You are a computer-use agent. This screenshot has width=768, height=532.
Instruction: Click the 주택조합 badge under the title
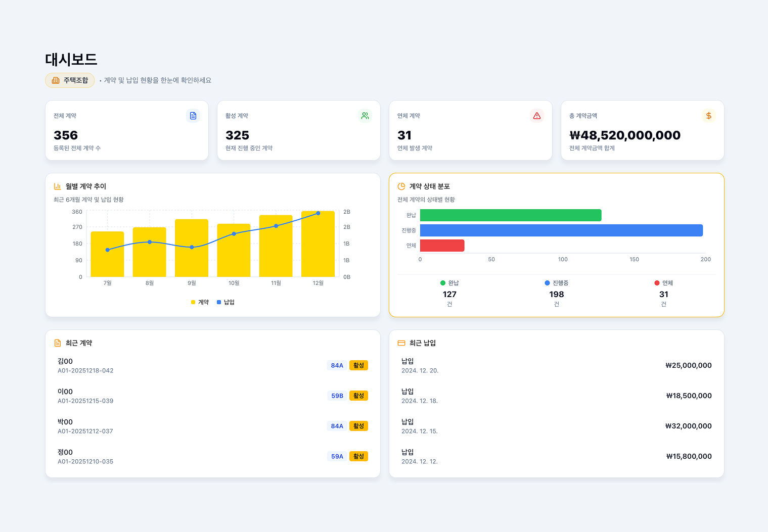pyautogui.click(x=70, y=80)
